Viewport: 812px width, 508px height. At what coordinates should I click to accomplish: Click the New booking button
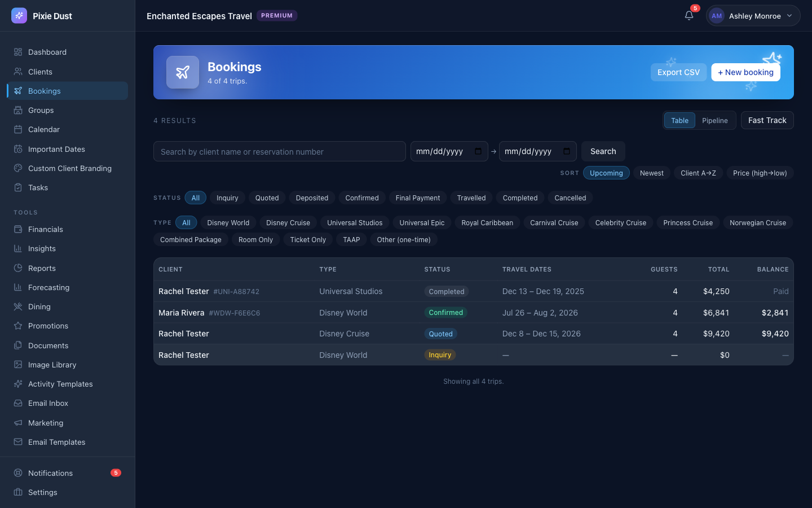[x=745, y=72]
